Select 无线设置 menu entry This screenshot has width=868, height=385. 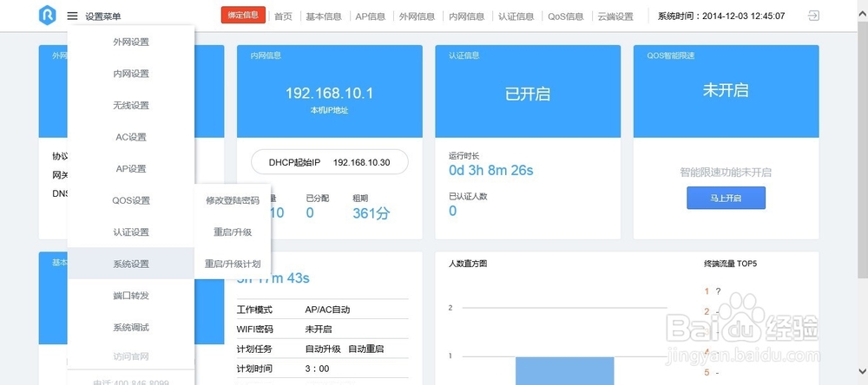[131, 105]
